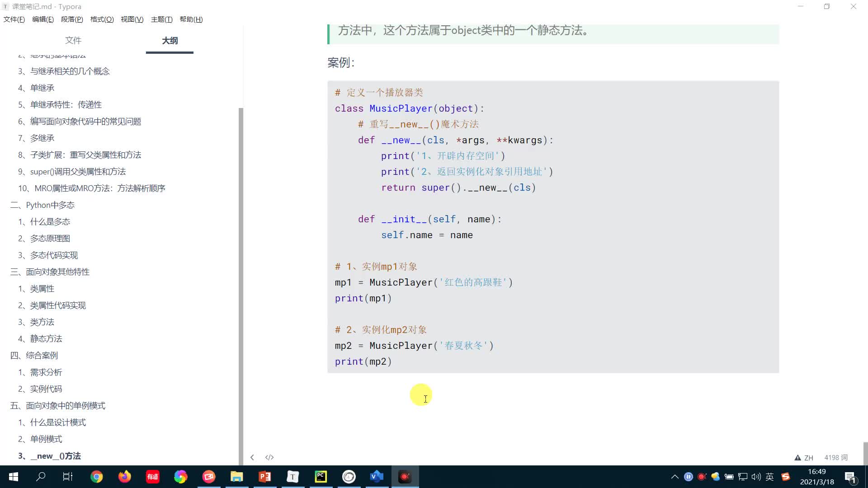The height and width of the screenshot is (488, 868).
Task: Jump to 9、super()调用父类属性和方法
Action: (x=72, y=172)
